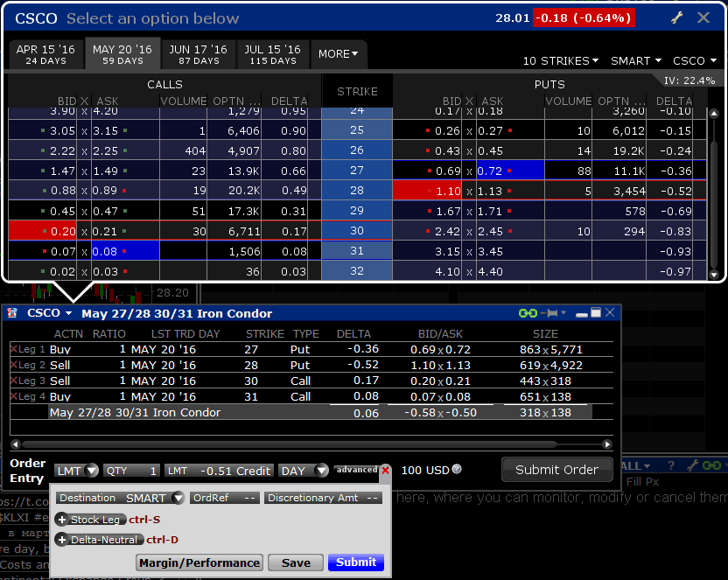Click the OrdRef field
This screenshot has height=580, width=728.
(225, 498)
